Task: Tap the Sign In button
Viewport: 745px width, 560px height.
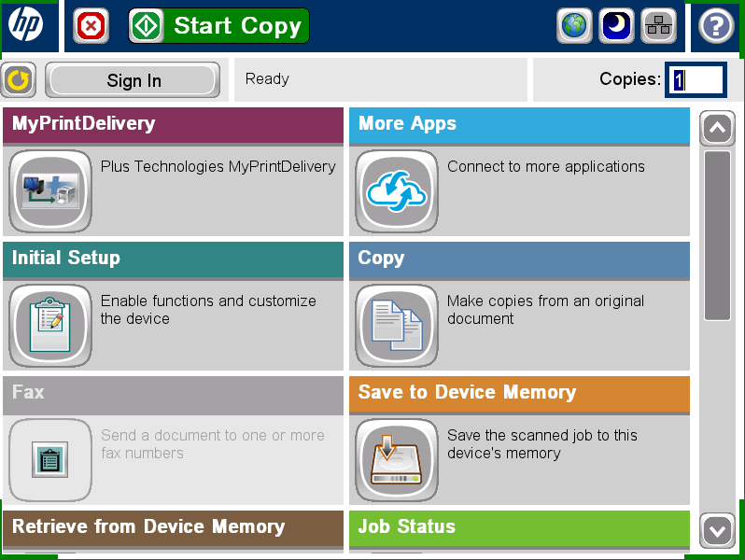Action: tap(133, 80)
